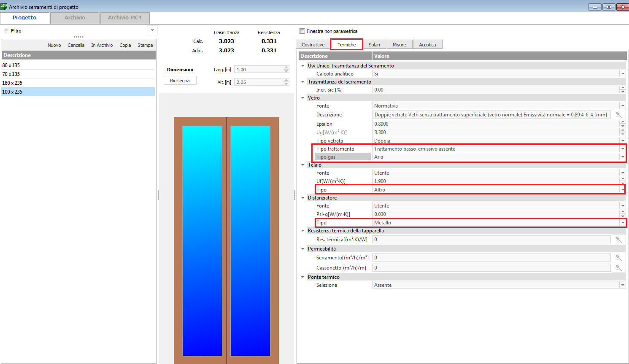
Task: Click Nuovo to add a window
Action: (x=54, y=45)
